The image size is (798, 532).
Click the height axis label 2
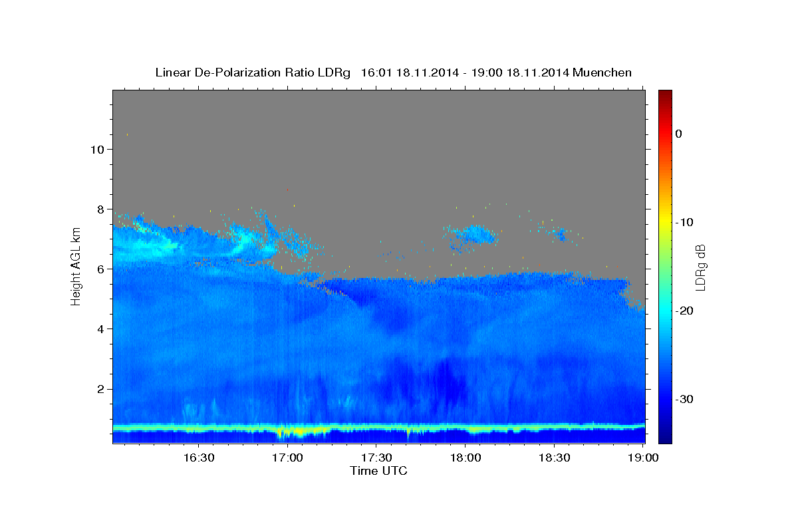[100, 388]
